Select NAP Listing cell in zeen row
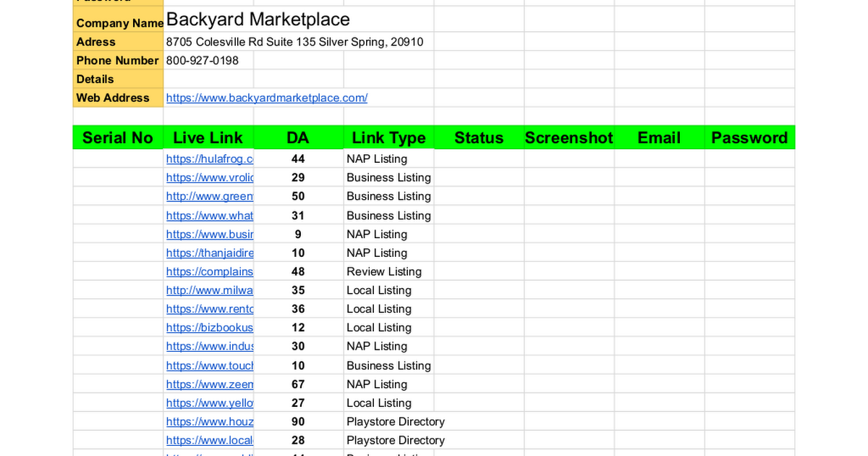 [x=388, y=384]
